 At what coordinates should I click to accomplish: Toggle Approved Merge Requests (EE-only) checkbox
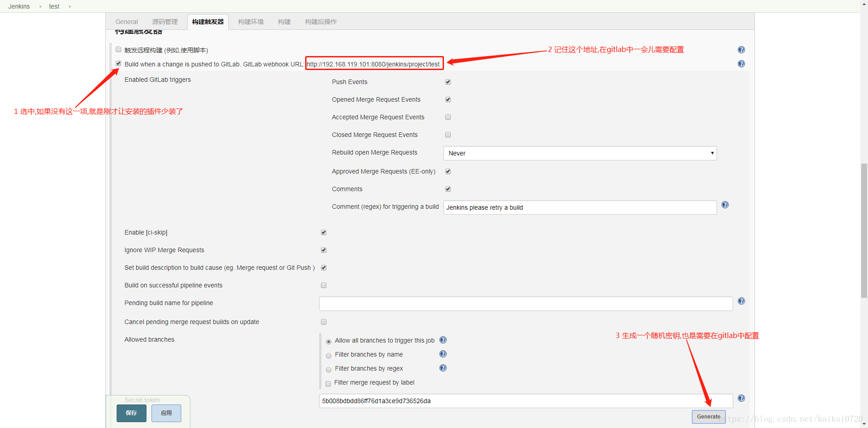[448, 171]
